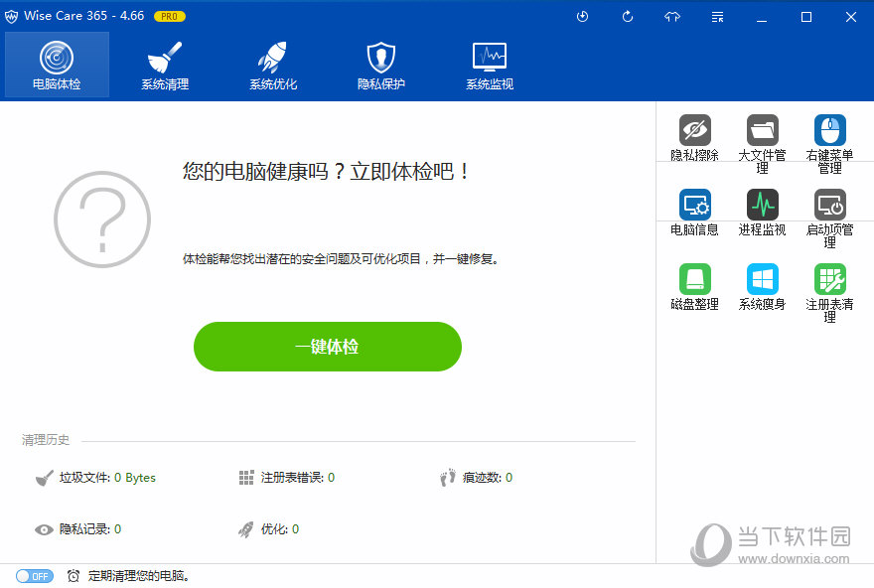Click the 注册表错误 grid icon
The image size is (874, 588).
246,478
